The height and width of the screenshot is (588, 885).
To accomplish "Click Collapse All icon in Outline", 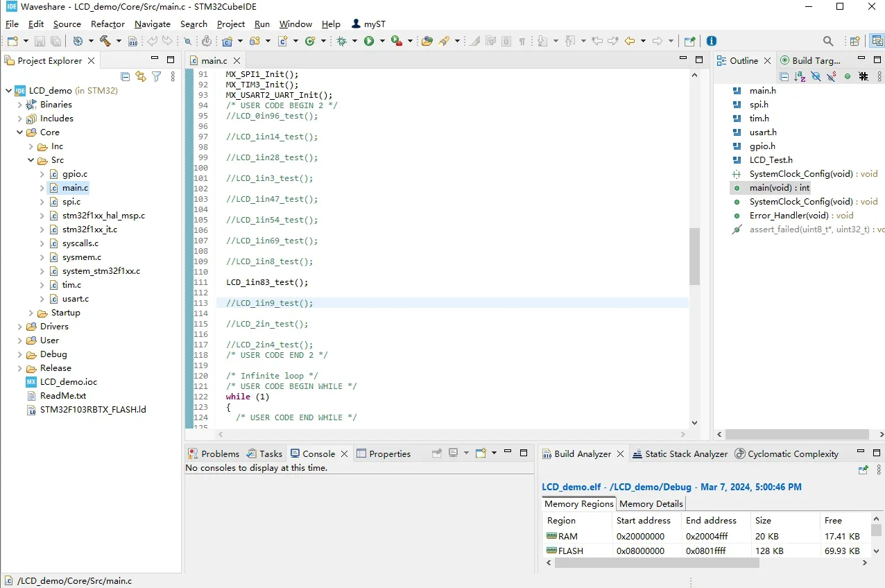I will coord(784,77).
